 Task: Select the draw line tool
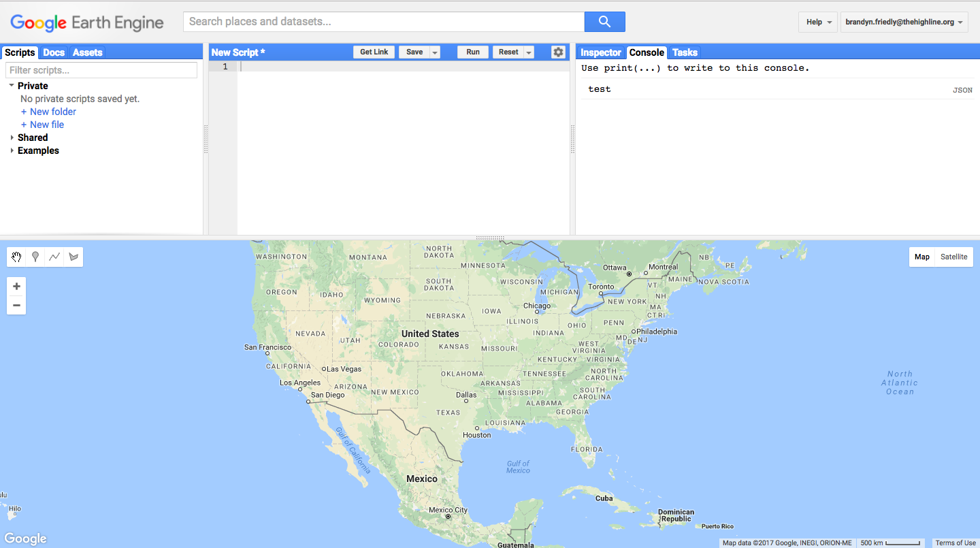click(54, 257)
